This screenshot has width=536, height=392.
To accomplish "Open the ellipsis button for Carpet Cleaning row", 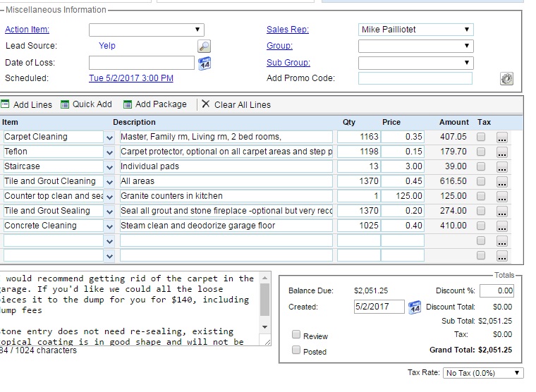I will coord(502,137).
